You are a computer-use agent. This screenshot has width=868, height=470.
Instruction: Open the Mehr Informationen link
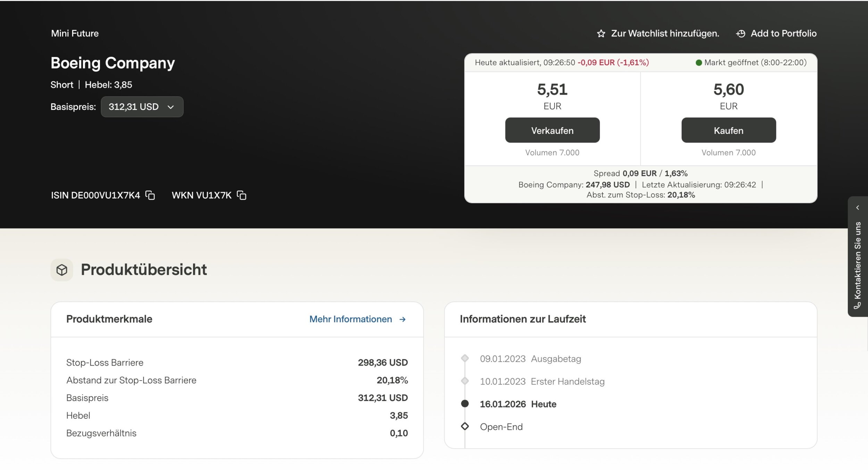point(350,319)
